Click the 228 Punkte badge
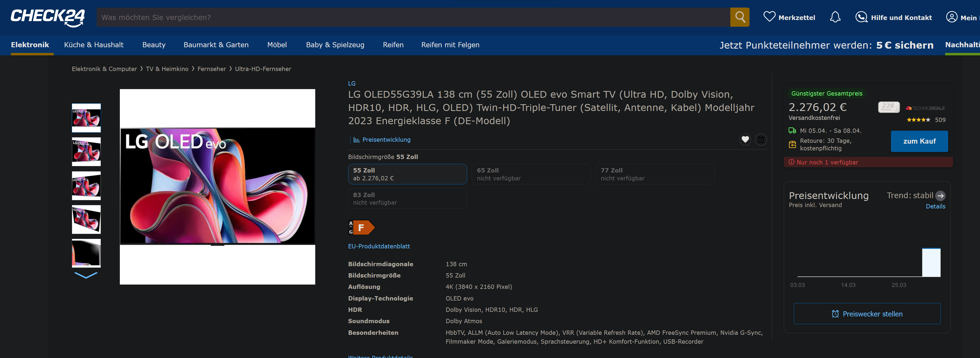This screenshot has height=358, width=980. pyautogui.click(x=888, y=107)
